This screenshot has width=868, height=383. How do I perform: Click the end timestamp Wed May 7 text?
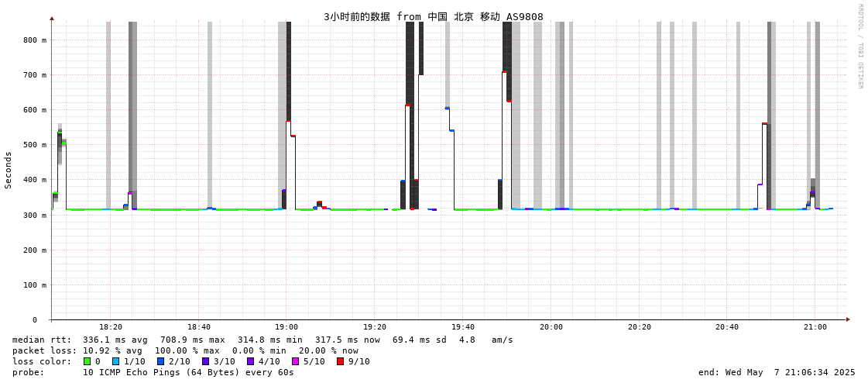(777, 372)
